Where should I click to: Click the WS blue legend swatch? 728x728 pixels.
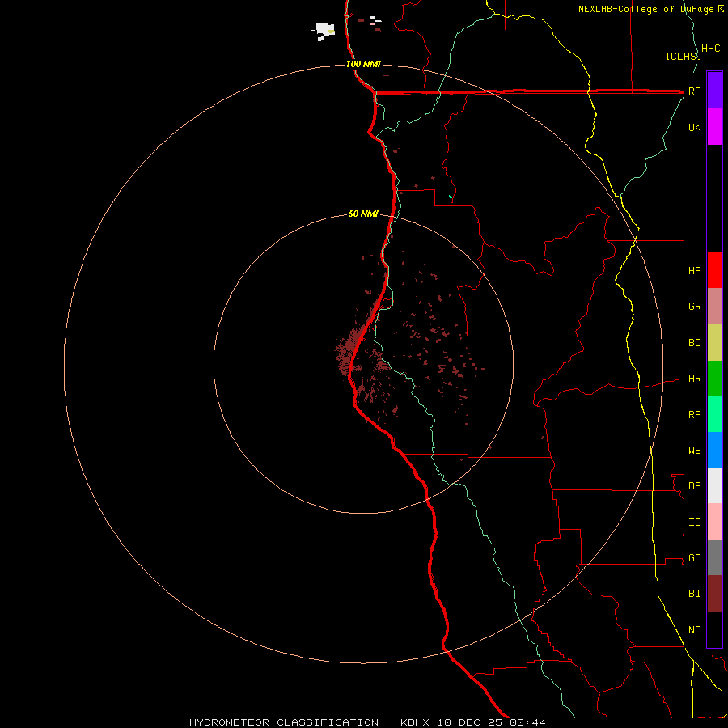pos(714,450)
